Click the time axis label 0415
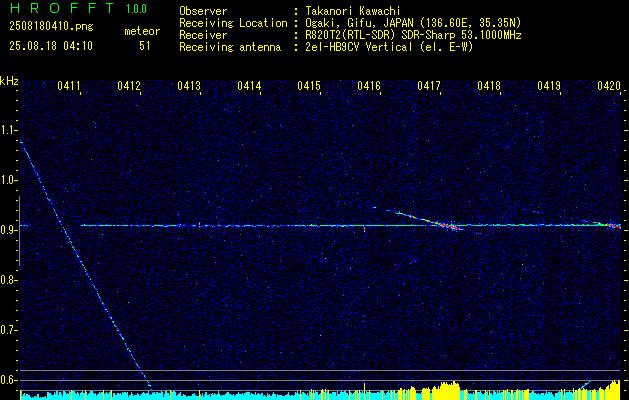This screenshot has height=400, width=629. click(x=309, y=85)
